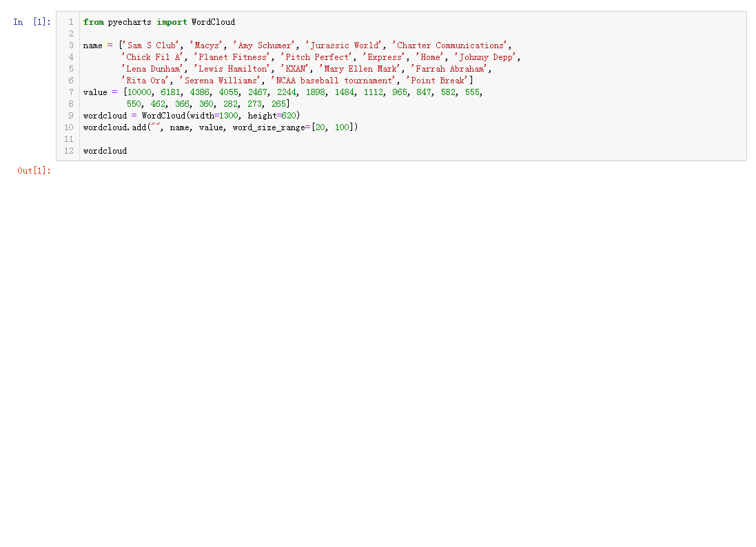This screenshot has height=547, width=756.
Task: Click line number 12 in the gutter
Action: [69, 151]
